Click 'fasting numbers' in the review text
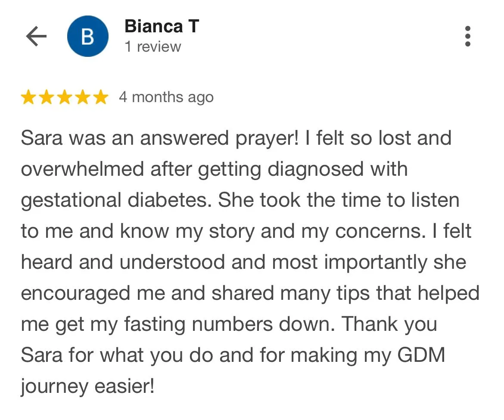 click(x=198, y=324)
